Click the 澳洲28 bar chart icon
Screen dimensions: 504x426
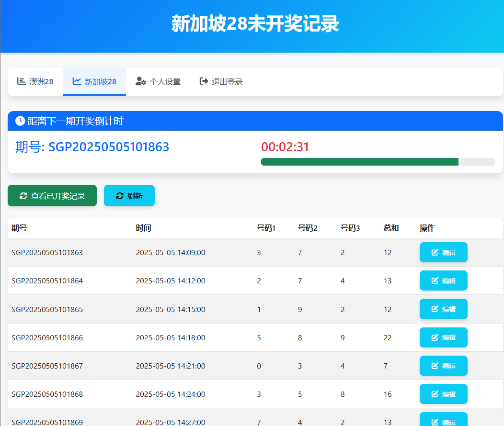pyautogui.click(x=21, y=81)
